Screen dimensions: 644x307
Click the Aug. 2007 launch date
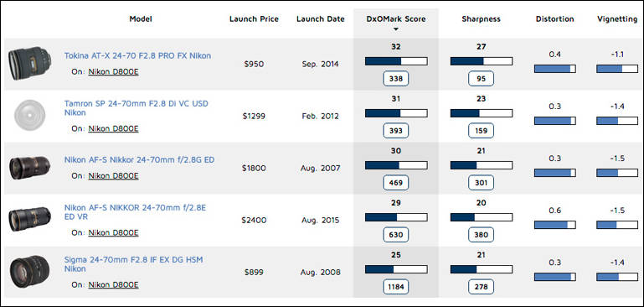pos(321,169)
